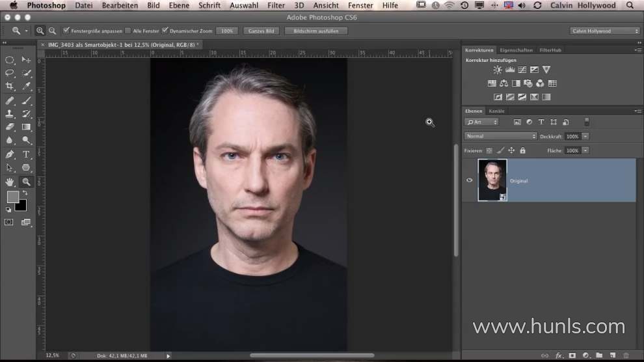
Task: Click the horizontal canvas scrollbar
Action: click(312, 355)
